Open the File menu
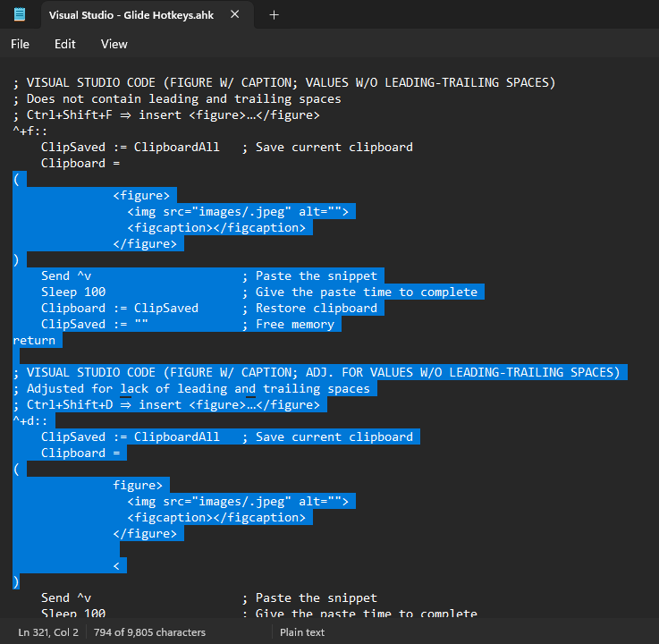Screen dimensions: 659x644 coord(20,44)
